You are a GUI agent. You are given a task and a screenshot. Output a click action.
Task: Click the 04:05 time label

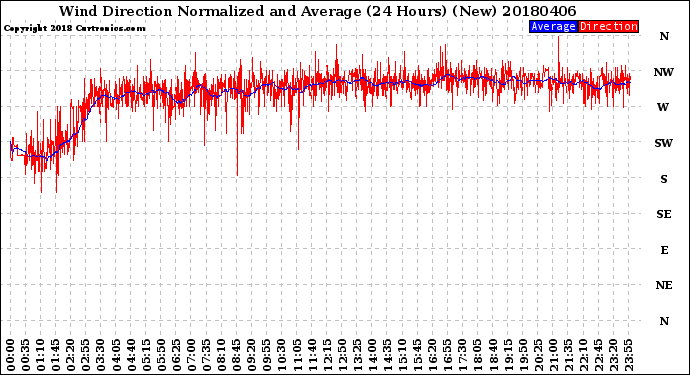pos(116,355)
